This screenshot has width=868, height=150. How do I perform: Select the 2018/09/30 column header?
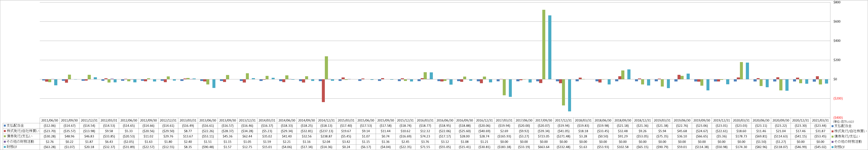(x=623, y=120)
